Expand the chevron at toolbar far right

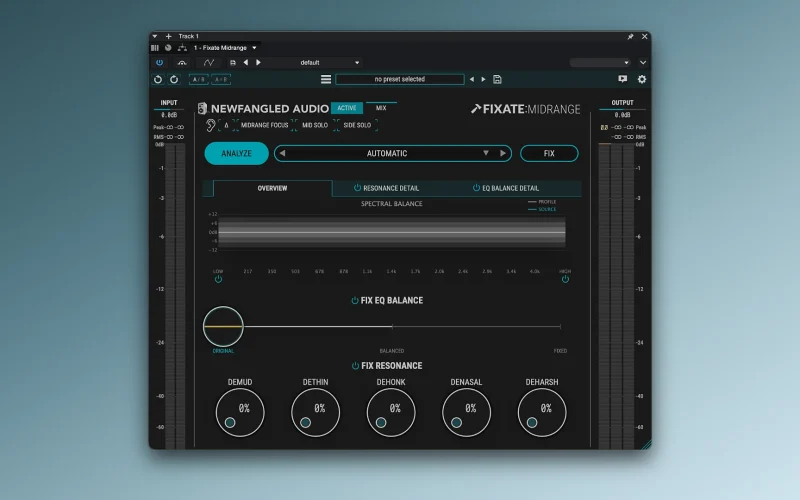[x=643, y=63]
